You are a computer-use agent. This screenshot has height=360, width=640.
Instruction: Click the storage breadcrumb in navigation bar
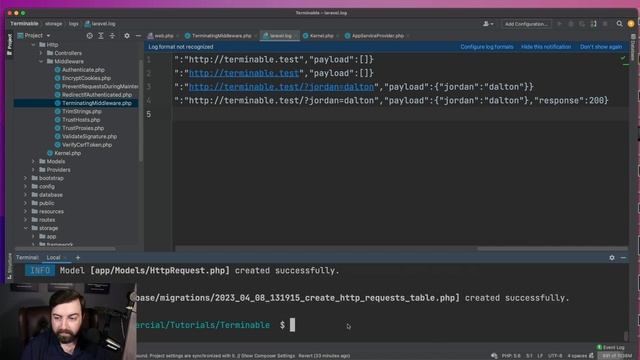point(53,24)
